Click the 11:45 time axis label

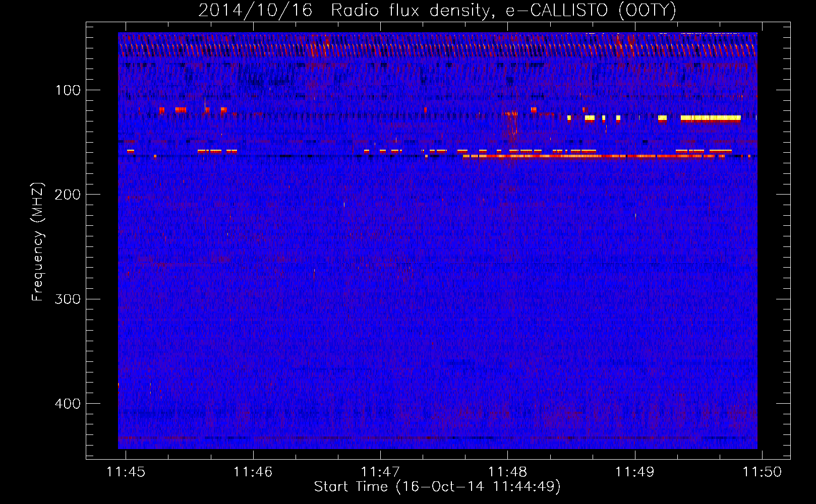126,472
